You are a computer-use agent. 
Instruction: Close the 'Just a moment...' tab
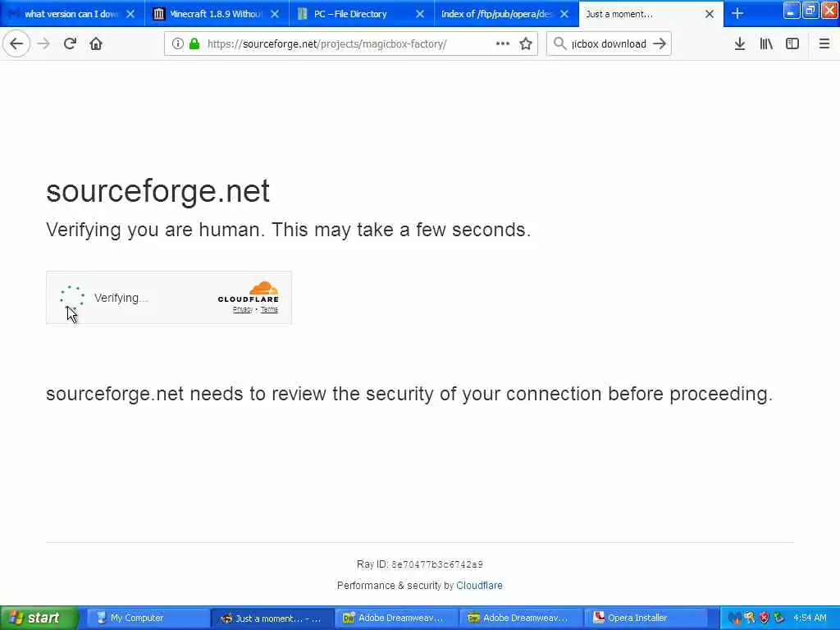pyautogui.click(x=710, y=14)
